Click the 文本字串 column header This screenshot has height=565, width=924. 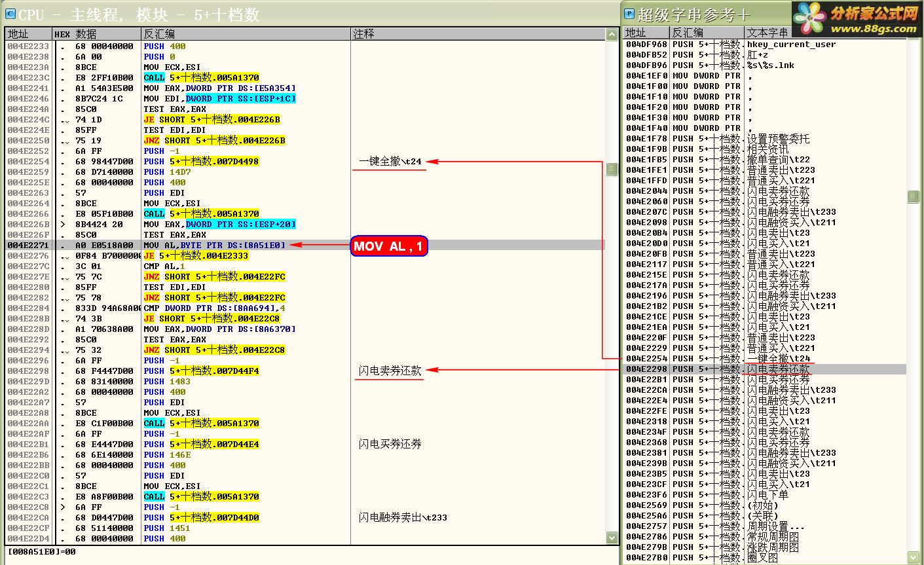826,33
